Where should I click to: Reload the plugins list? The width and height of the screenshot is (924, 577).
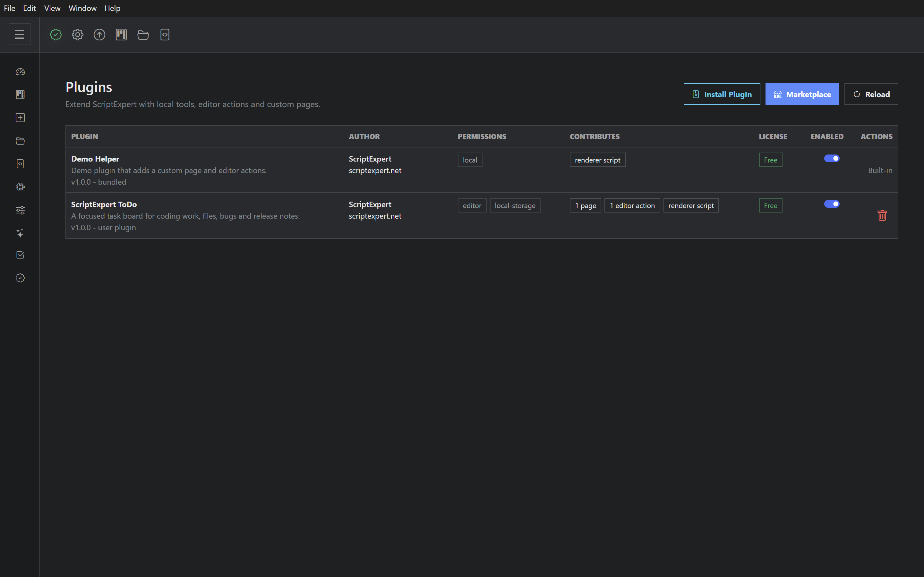pyautogui.click(x=871, y=94)
